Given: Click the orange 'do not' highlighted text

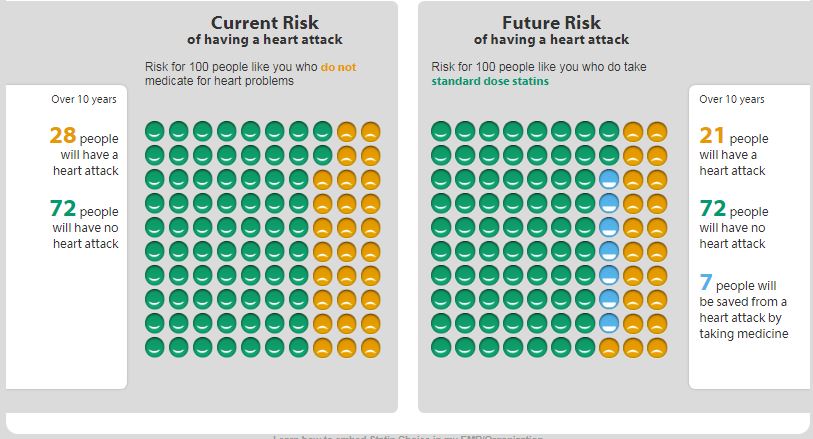Looking at the screenshot, I should tap(338, 67).
